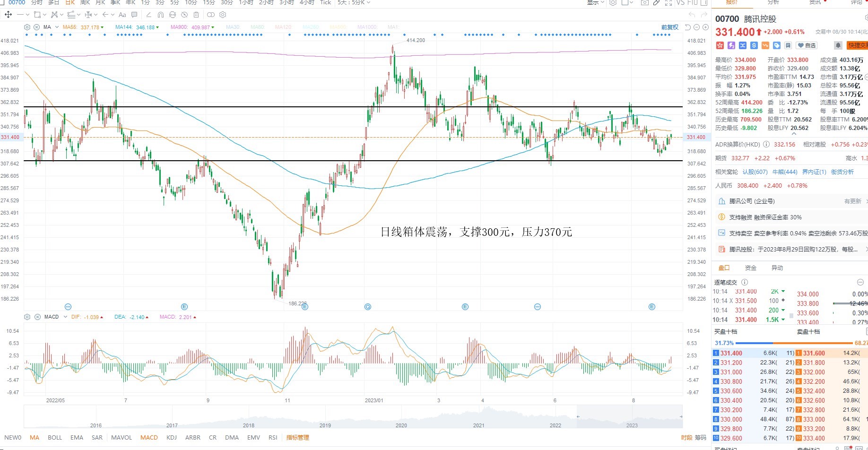Select the Tick chart tab
Screen dimensions: 868x450
(x=326, y=2)
